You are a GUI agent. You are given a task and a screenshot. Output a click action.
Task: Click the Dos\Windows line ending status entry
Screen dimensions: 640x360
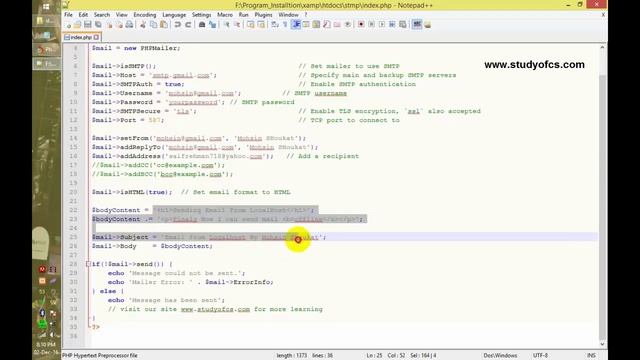click(500, 356)
